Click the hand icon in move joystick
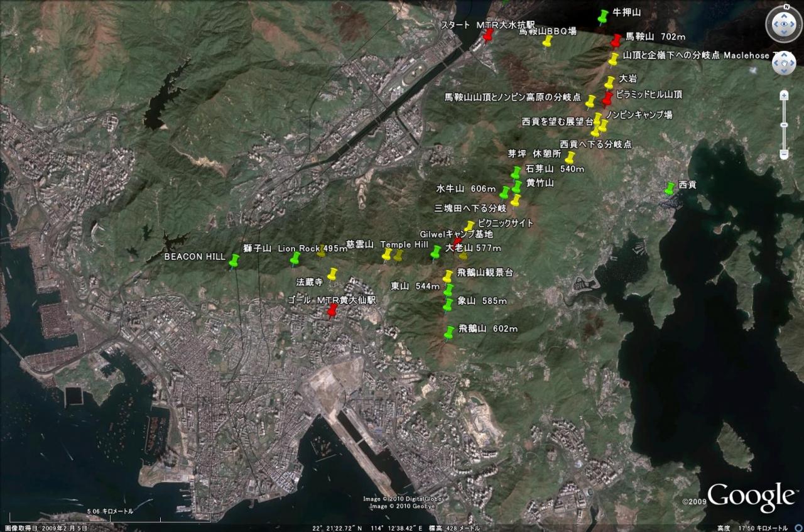 785,62
